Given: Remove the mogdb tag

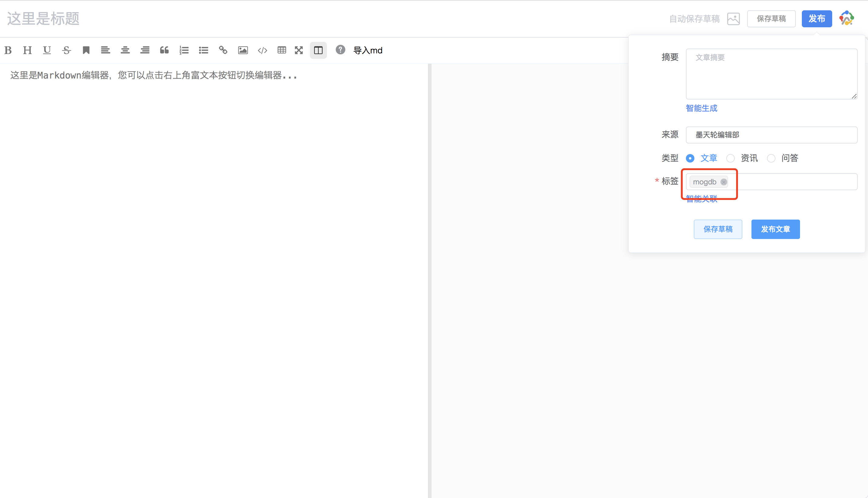Looking at the screenshot, I should click(724, 182).
